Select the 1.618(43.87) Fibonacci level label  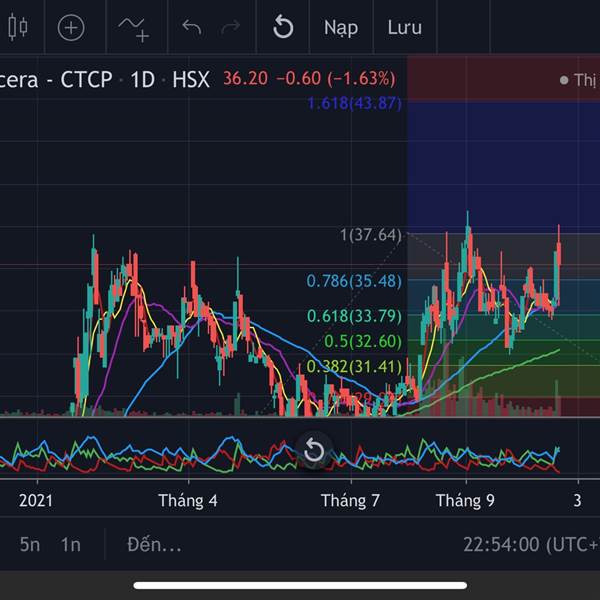353,103
